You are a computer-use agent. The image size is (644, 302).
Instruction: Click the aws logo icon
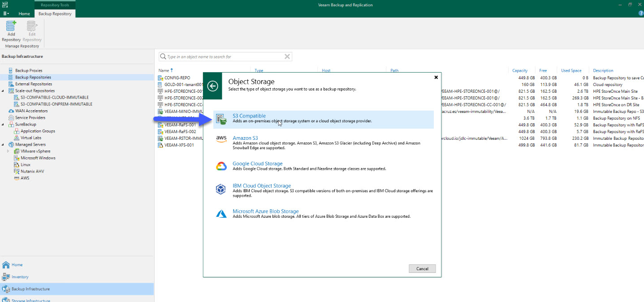coord(221,139)
